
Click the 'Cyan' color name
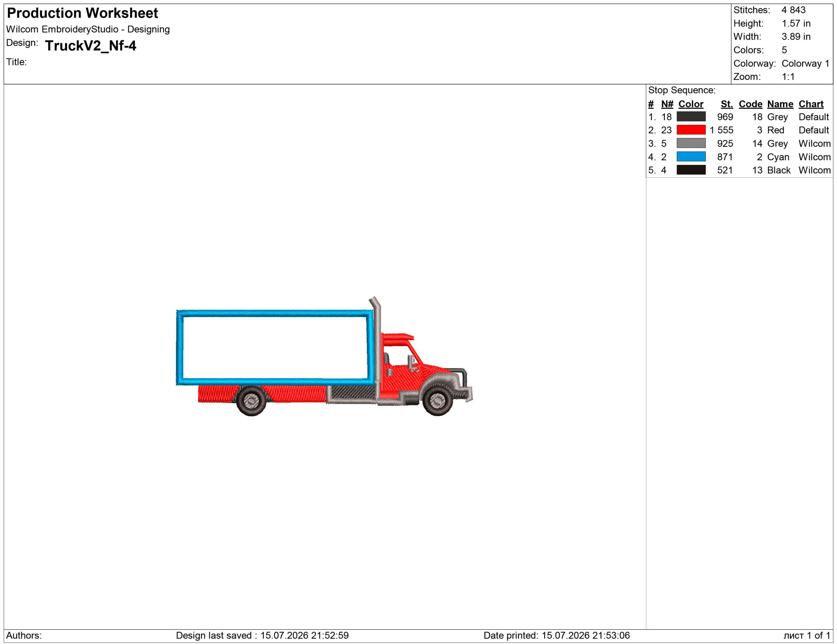tap(778, 157)
